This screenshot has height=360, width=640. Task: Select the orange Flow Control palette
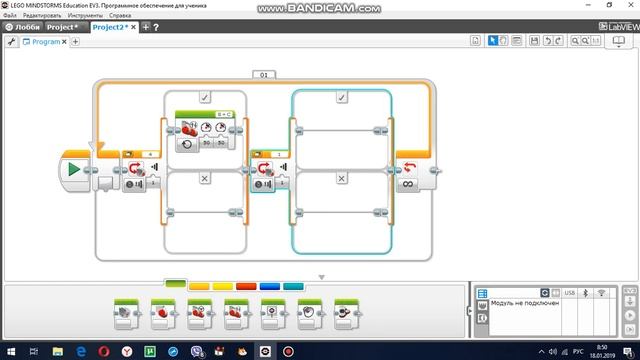click(199, 287)
